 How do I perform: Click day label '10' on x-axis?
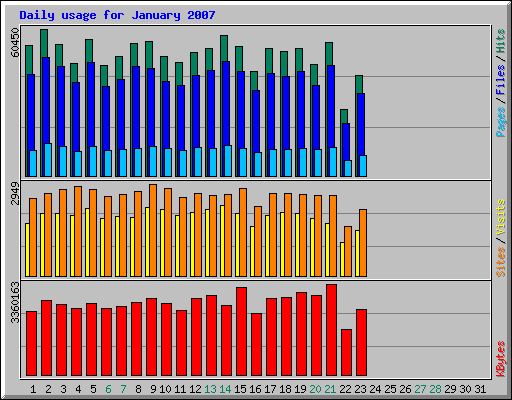point(165,389)
